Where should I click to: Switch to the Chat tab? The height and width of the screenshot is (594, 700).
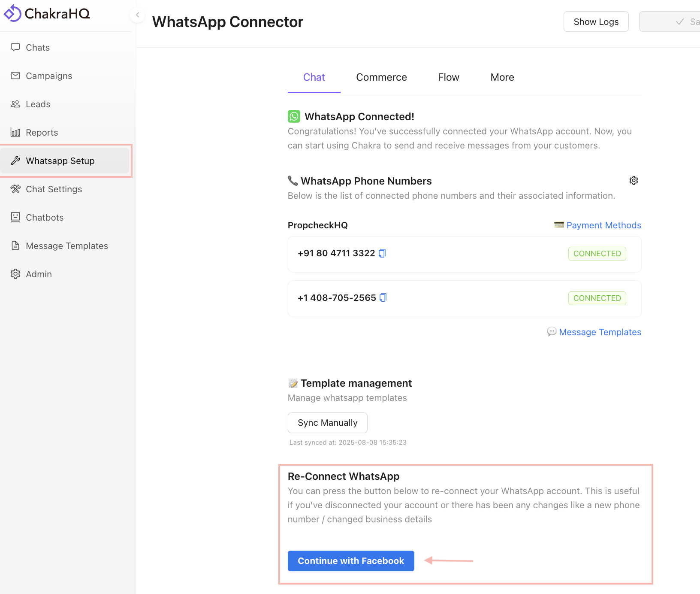coord(314,77)
